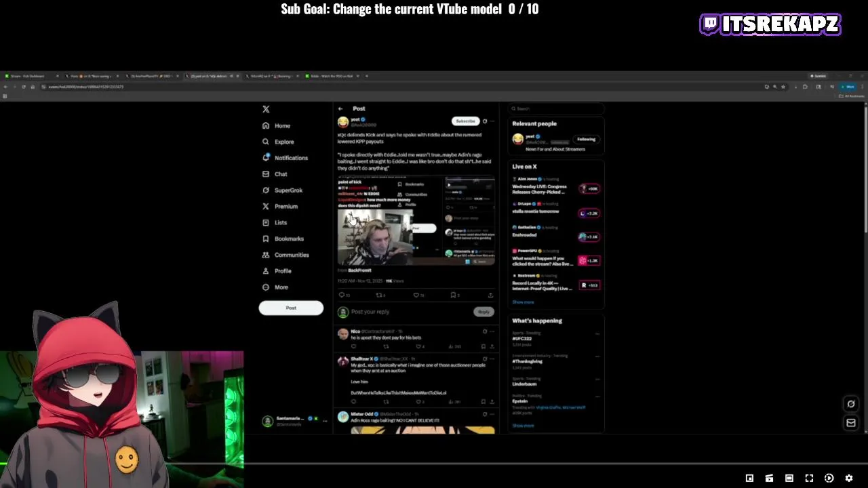Screen dimensions: 868x488
Task: Open SuperGrok in X sidebar
Action: 282,190
